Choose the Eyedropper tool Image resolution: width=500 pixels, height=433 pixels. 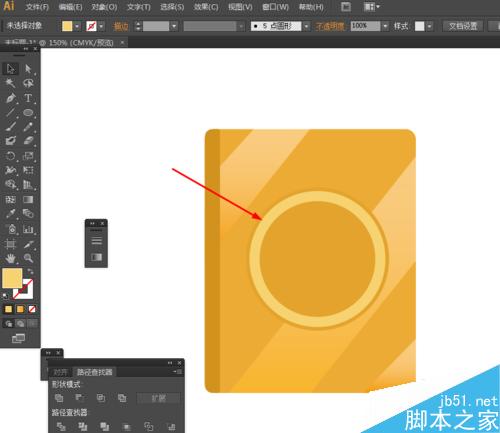point(10,214)
